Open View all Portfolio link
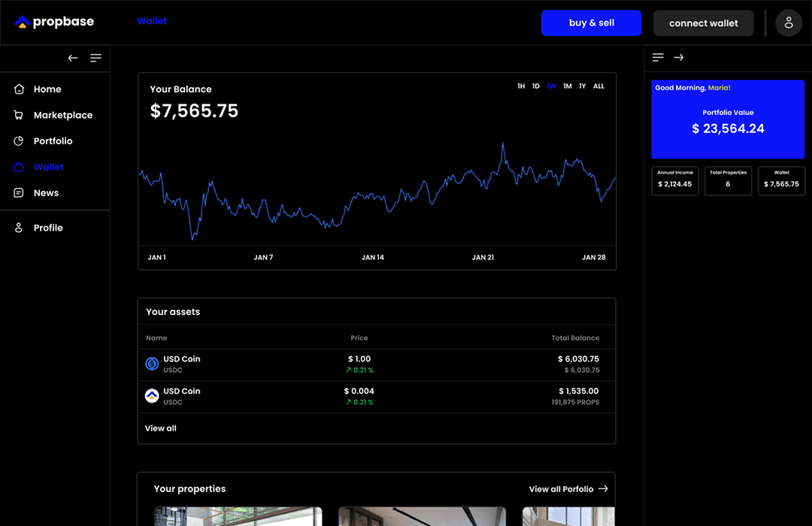The image size is (812, 526). pos(568,489)
